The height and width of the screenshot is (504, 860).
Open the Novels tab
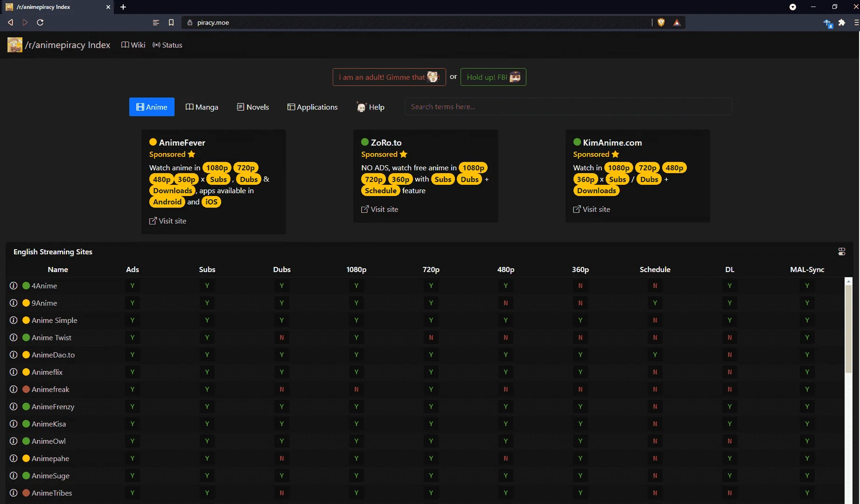252,107
